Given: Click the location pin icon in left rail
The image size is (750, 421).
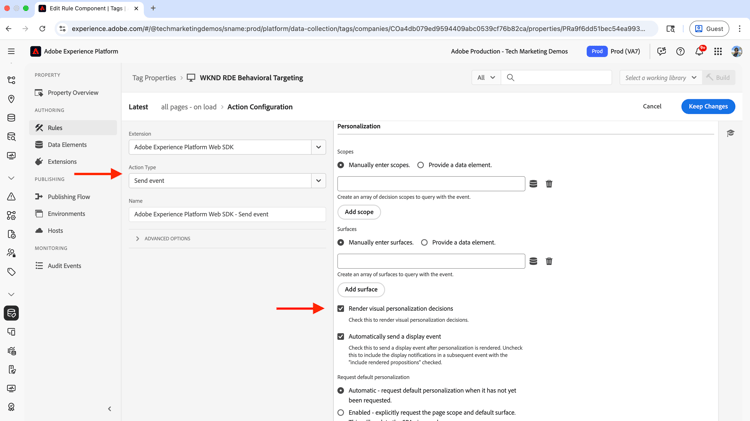Looking at the screenshot, I should click(x=11, y=99).
